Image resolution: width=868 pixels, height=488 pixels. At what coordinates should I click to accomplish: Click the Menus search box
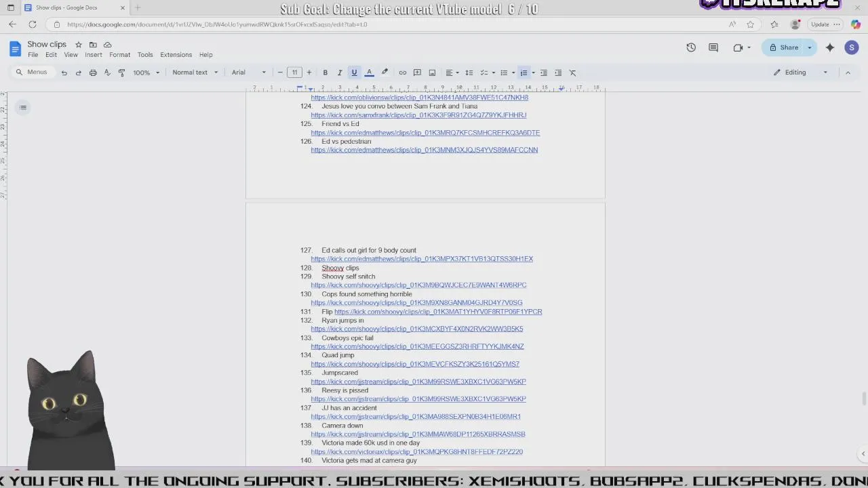(x=33, y=73)
